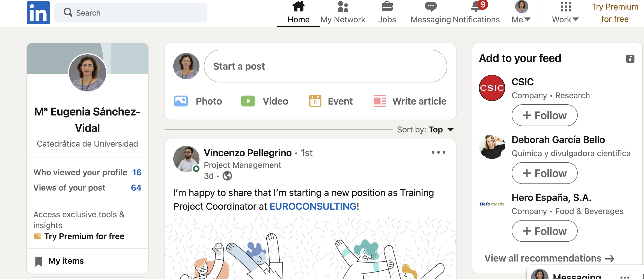The image size is (644, 279).
Task: Follow Deborah García Bello
Action: pos(544,173)
